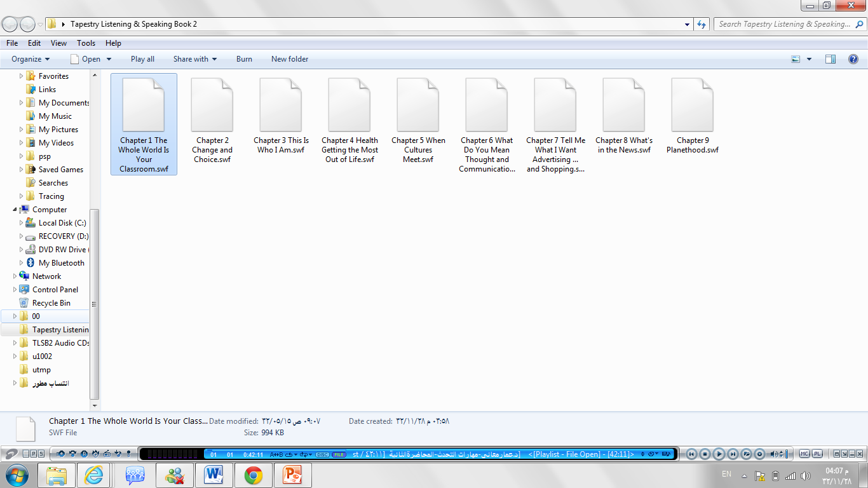Click the Action Center flag icon
868x488 pixels.
pyautogui.click(x=760, y=476)
